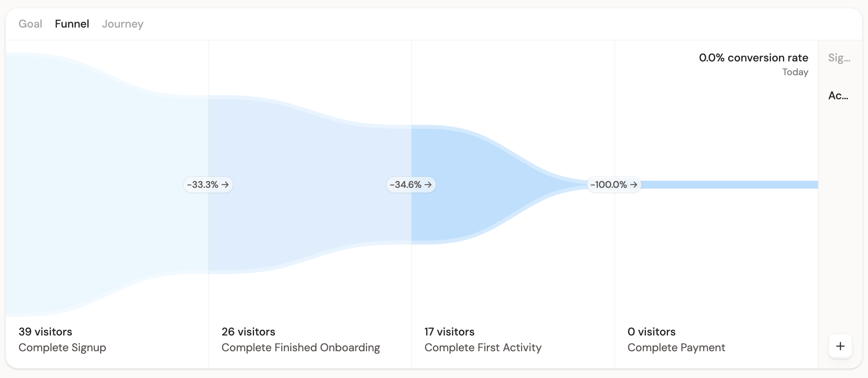Click the arrow in -34.6% badge

428,185
